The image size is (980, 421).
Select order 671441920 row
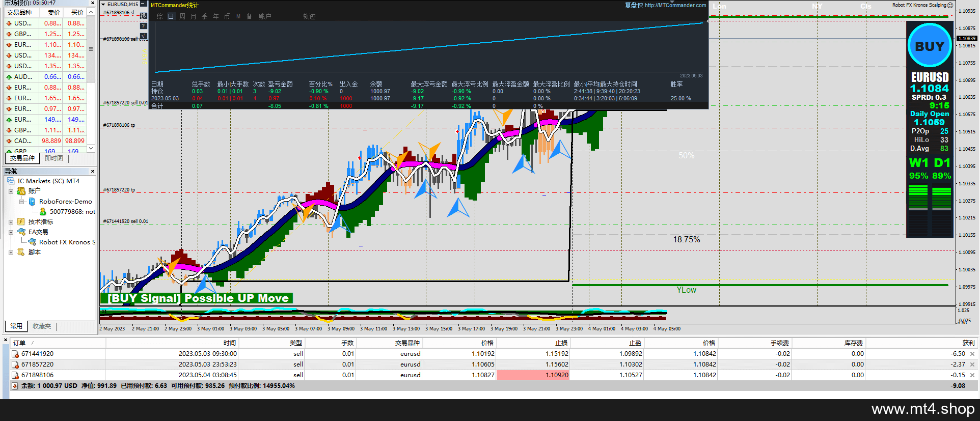click(x=494, y=354)
